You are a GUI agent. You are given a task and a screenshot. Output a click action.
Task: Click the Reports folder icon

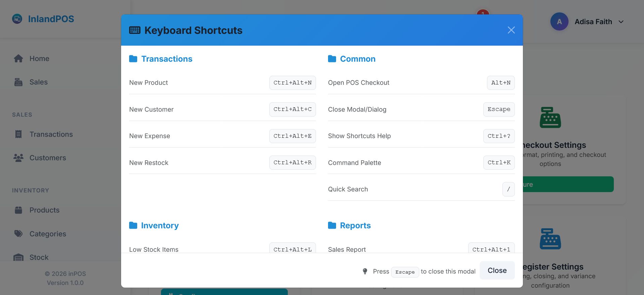coord(332,226)
